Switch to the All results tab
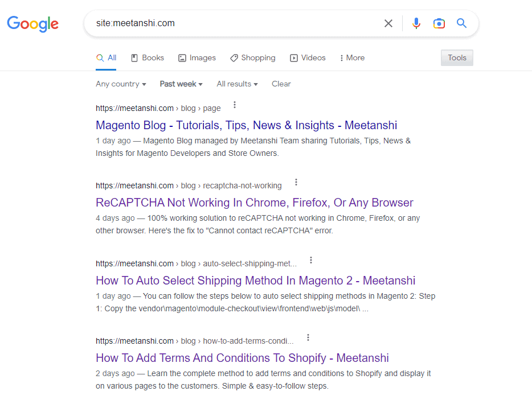The image size is (532, 404). pyautogui.click(x=106, y=58)
